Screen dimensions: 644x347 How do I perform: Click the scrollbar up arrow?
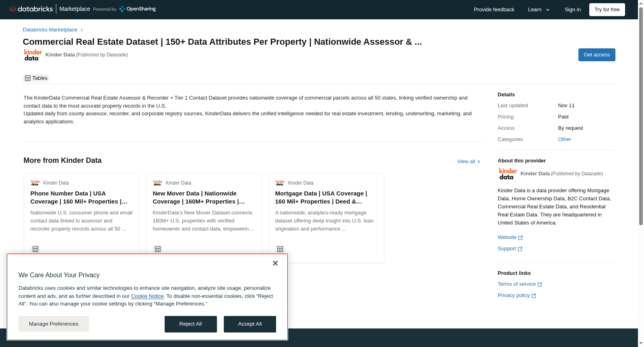641,3
